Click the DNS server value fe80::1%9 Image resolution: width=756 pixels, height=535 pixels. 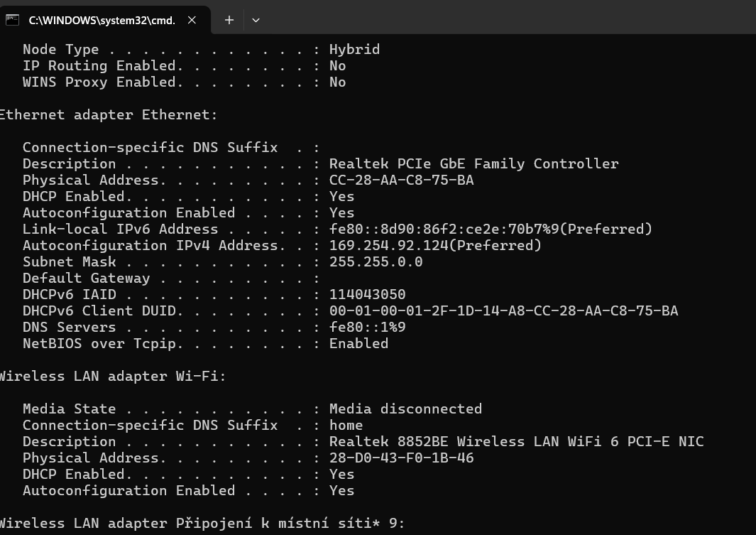(367, 328)
